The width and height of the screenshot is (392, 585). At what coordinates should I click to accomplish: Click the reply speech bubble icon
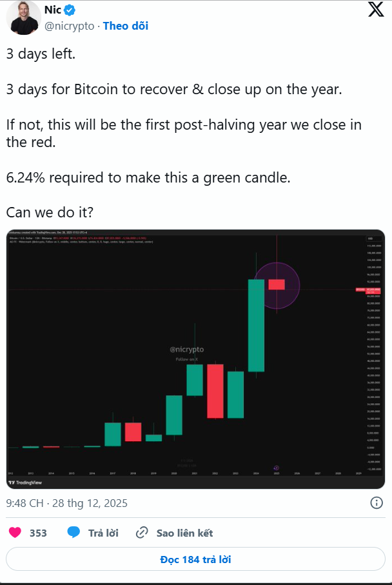pos(74,533)
